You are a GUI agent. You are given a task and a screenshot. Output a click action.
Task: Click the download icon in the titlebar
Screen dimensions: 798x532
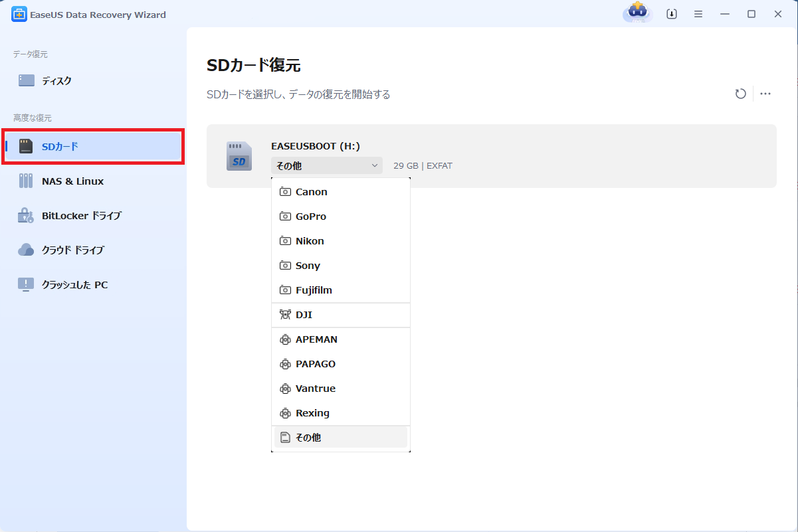coord(671,14)
